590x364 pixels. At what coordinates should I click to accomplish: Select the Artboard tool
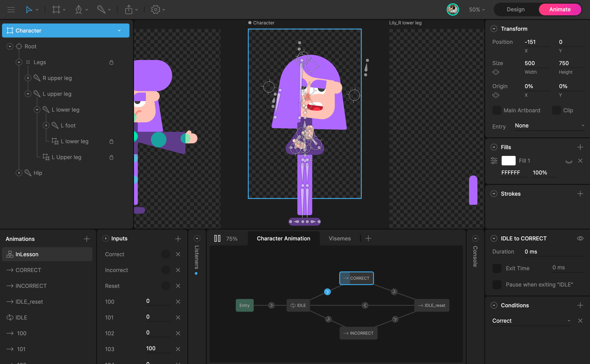pyautogui.click(x=56, y=10)
